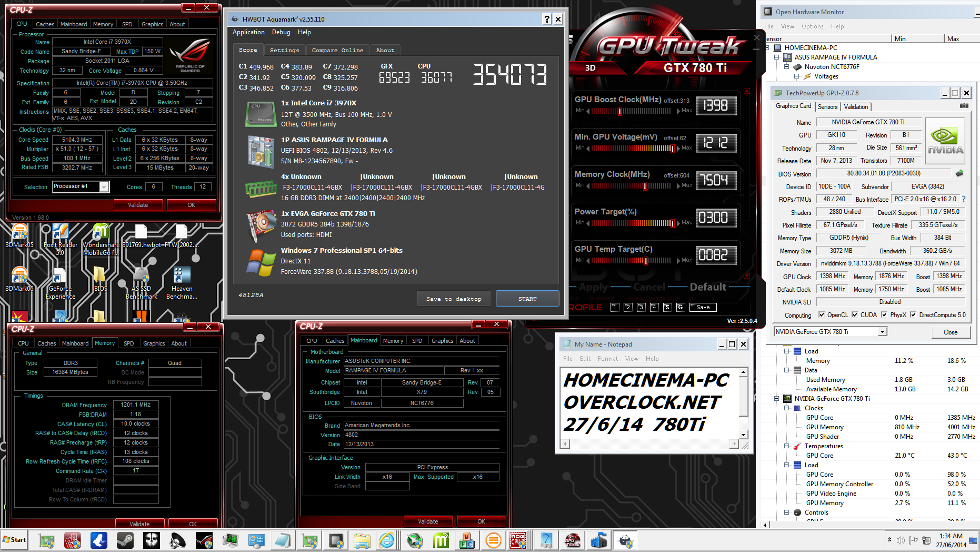Click the Notepad icon in the taskbar
The height and width of the screenshot is (552, 980).
283,540
